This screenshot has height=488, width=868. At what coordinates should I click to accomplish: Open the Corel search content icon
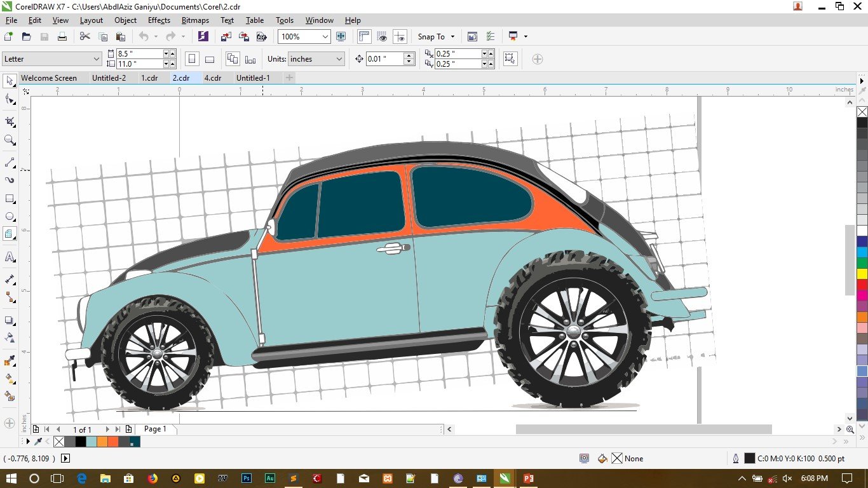(x=203, y=37)
